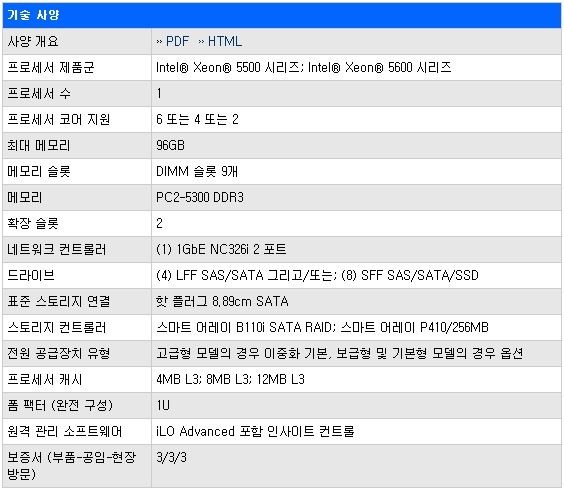
Task: Select the 1U form factor value
Action: [x=163, y=406]
